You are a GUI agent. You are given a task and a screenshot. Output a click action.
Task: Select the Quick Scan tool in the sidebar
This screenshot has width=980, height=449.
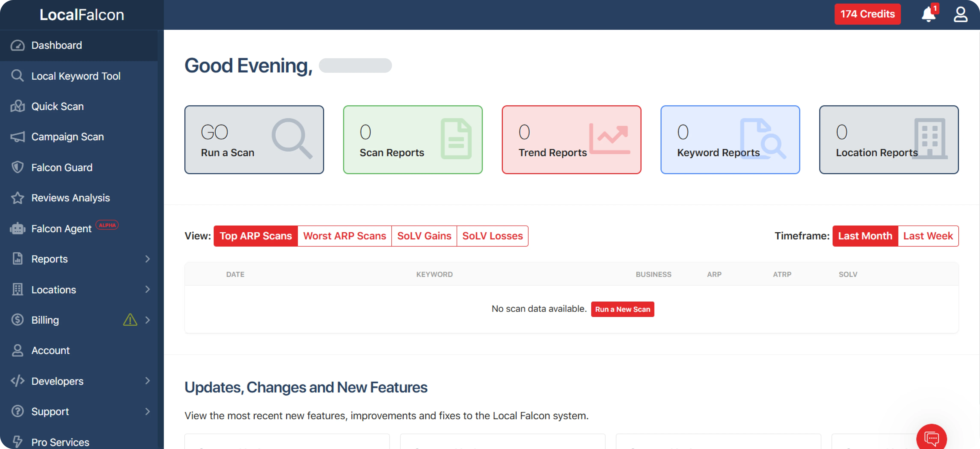click(57, 106)
